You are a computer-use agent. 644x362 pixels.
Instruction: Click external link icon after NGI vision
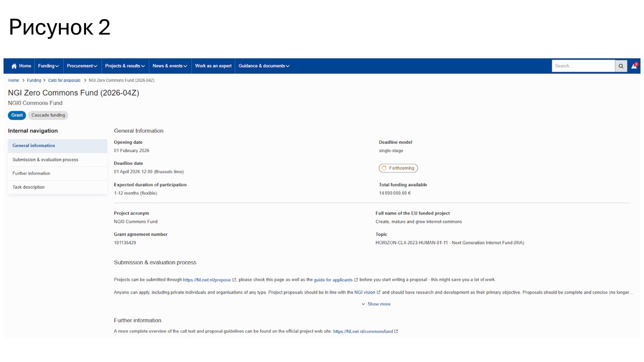coord(378,292)
